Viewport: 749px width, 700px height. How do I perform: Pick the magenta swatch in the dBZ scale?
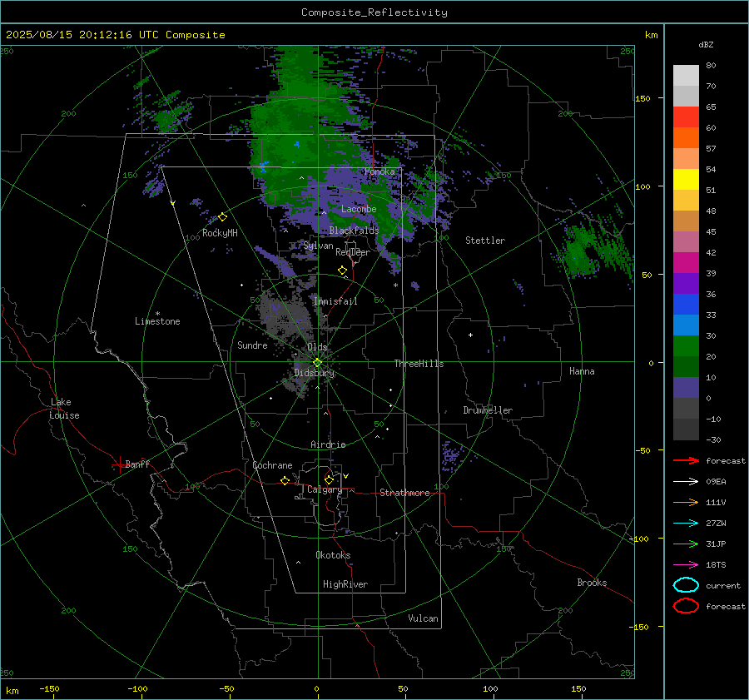(686, 263)
